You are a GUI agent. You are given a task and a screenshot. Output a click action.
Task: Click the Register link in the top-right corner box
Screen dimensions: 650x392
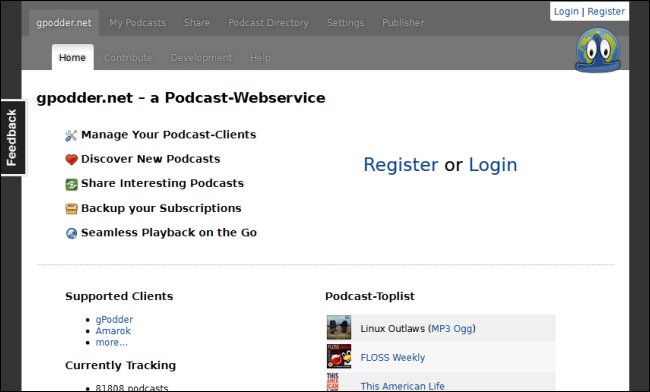tap(606, 12)
